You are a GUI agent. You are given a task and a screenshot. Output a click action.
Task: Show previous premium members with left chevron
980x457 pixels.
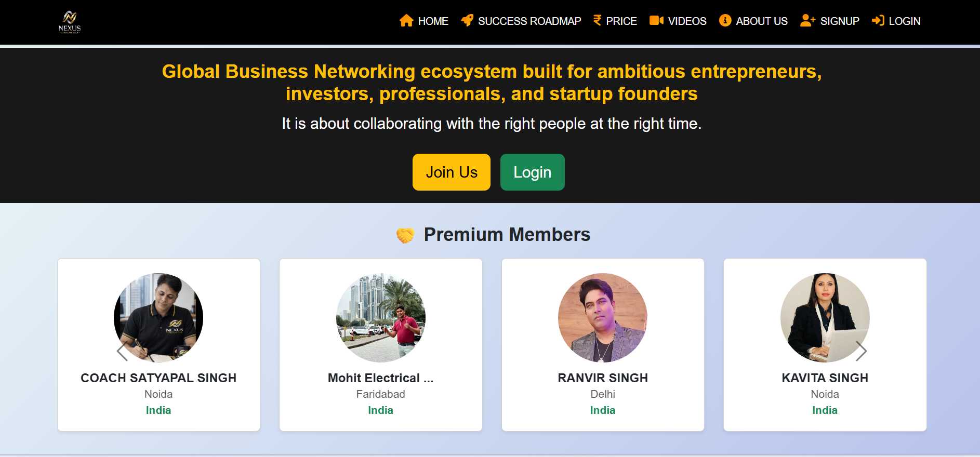pyautogui.click(x=122, y=352)
